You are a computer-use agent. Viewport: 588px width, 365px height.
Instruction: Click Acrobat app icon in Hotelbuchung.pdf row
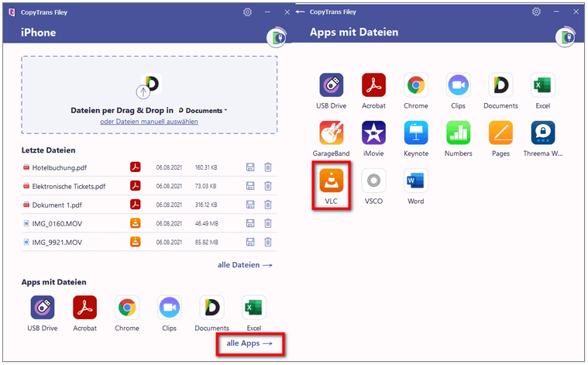tap(136, 167)
